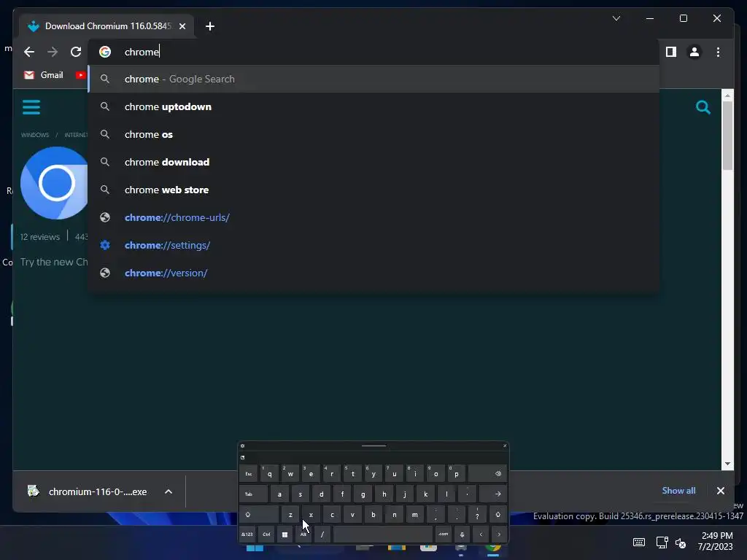
Task: Click the scrollbar down arrow
Action: coord(727,464)
